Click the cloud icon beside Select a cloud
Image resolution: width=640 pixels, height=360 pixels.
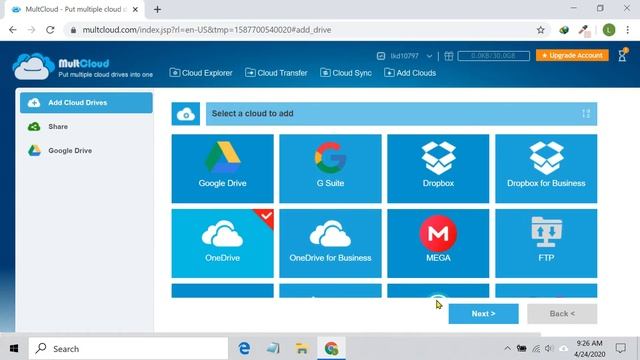tap(186, 113)
